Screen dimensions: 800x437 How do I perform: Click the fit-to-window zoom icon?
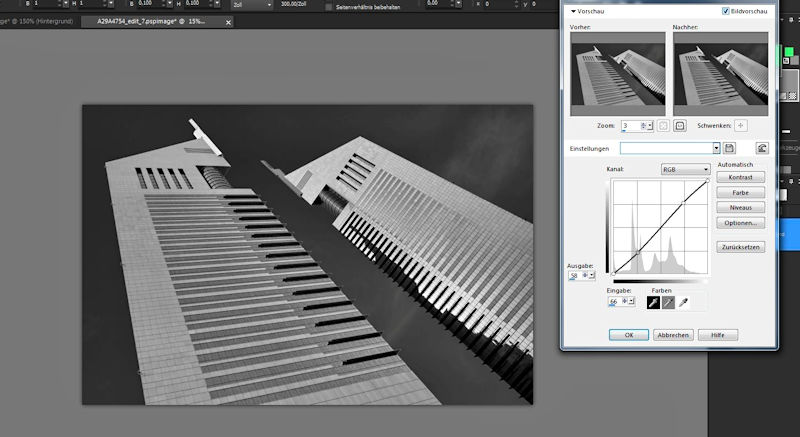(x=663, y=125)
